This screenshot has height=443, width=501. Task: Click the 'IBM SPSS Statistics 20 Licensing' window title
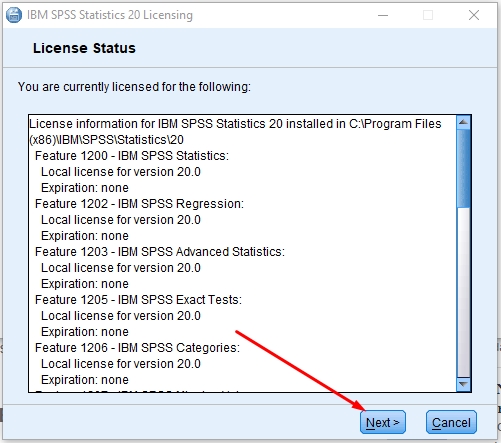tap(110, 15)
